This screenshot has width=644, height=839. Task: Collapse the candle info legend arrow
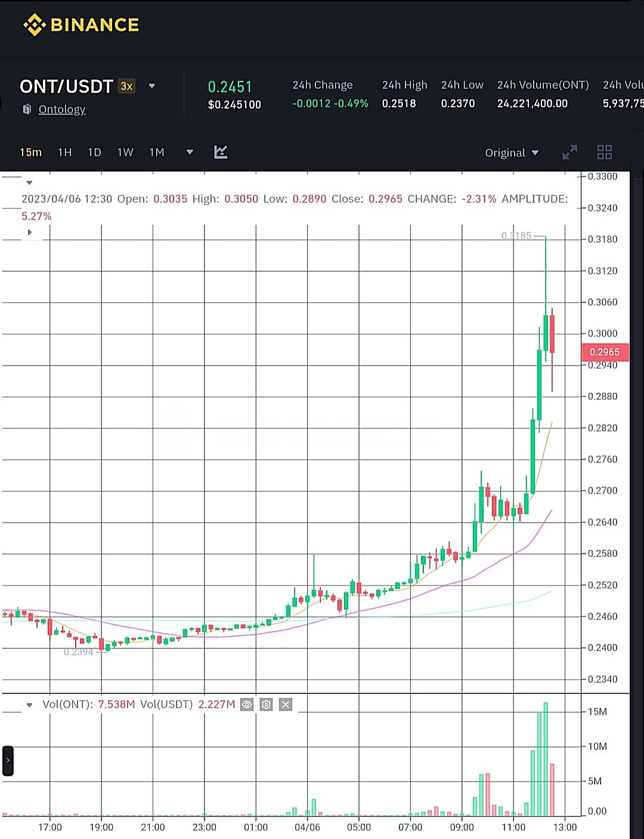(29, 183)
